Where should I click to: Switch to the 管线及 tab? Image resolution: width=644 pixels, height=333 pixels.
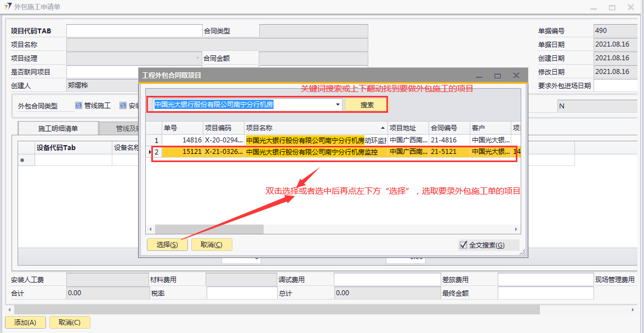[119, 129]
